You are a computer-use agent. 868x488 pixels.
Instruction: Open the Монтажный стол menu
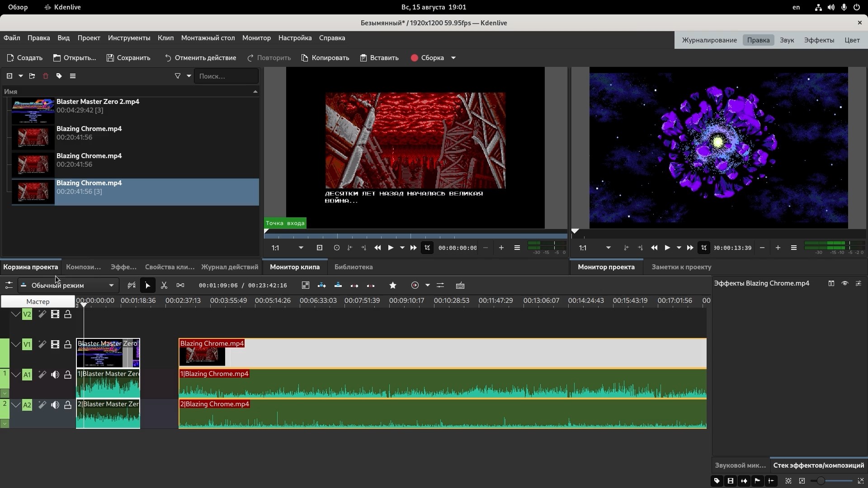point(208,38)
